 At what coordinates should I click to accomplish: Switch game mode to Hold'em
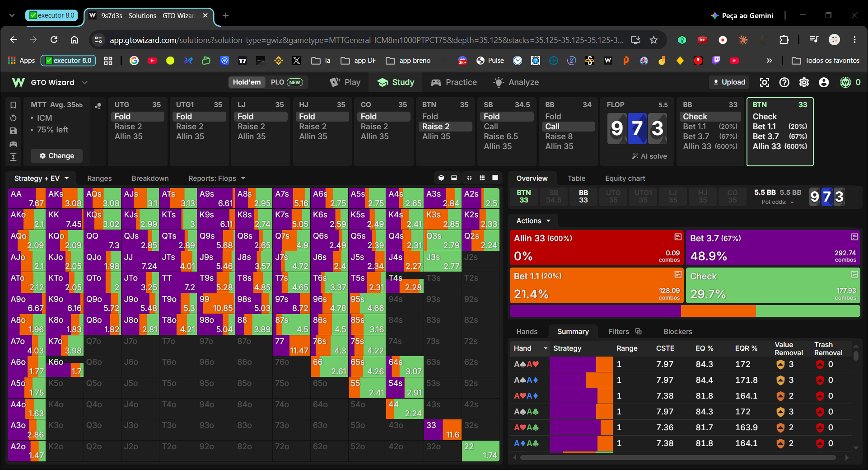coord(247,82)
